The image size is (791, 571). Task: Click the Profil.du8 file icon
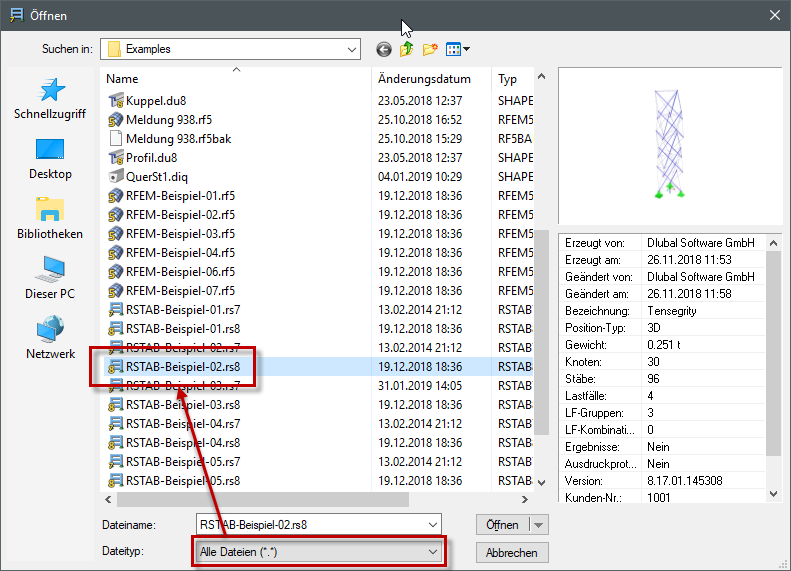click(116, 158)
